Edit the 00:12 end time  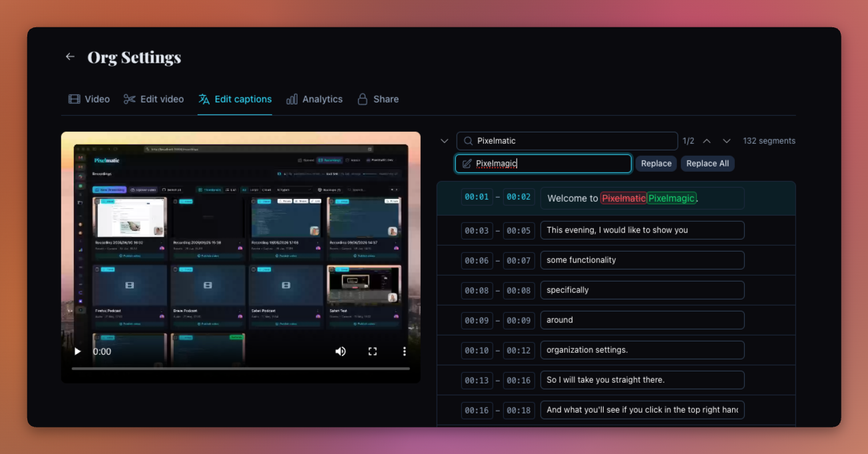(x=519, y=350)
